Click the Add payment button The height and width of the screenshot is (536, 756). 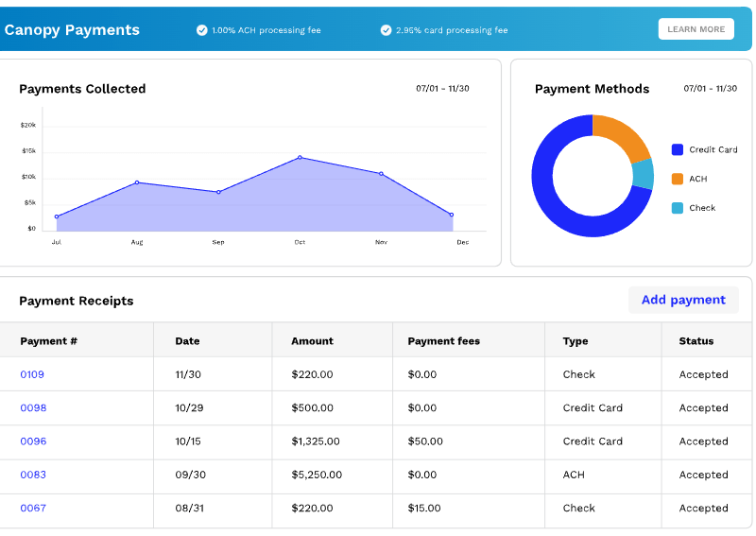(683, 300)
